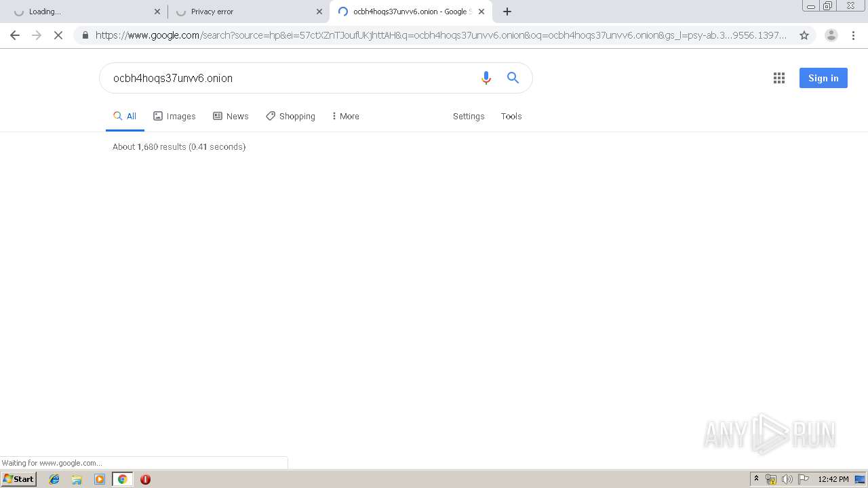Switch to Images results
The image size is (868, 488).
174,116
